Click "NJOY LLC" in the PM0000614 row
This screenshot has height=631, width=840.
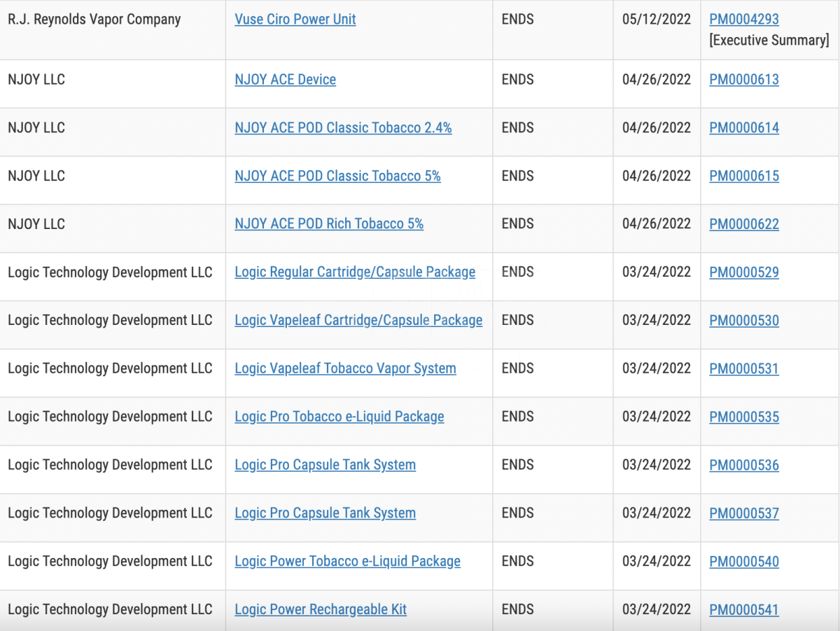click(x=36, y=128)
